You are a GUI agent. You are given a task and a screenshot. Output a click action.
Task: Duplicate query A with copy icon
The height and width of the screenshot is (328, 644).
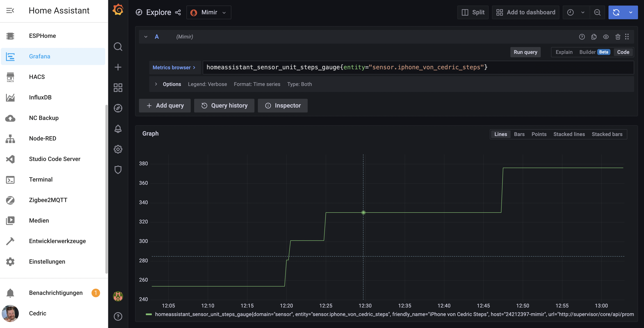[594, 37]
